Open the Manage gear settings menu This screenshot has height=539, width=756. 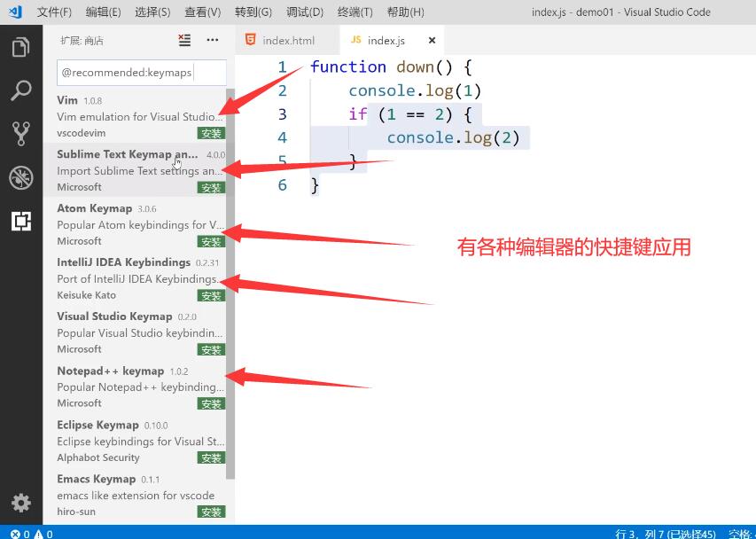tap(20, 503)
